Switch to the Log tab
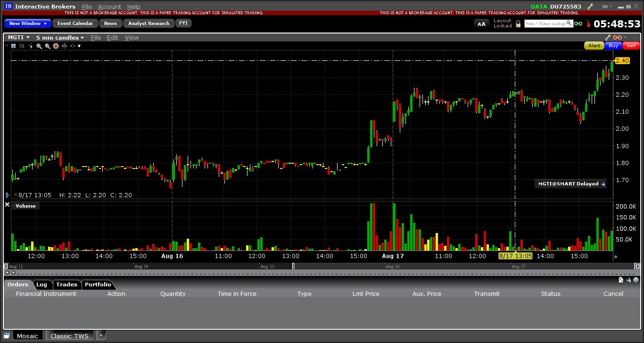644x343 pixels. pos(42,284)
